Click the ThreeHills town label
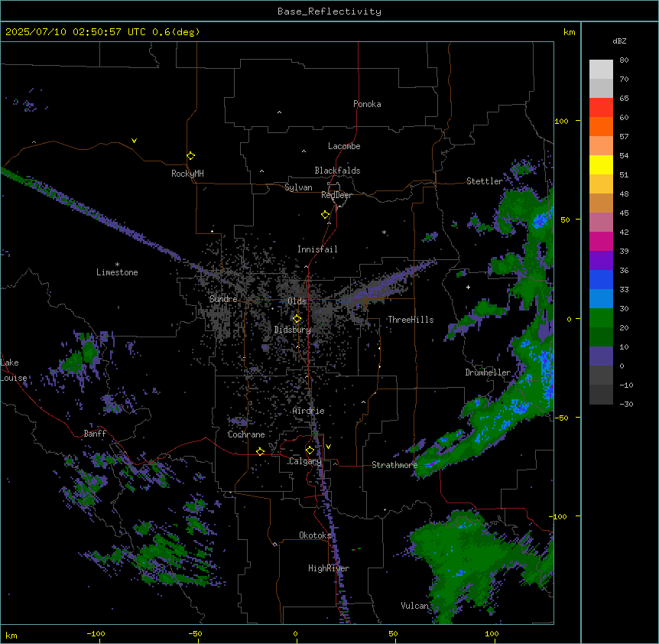659x644 pixels. tap(411, 320)
